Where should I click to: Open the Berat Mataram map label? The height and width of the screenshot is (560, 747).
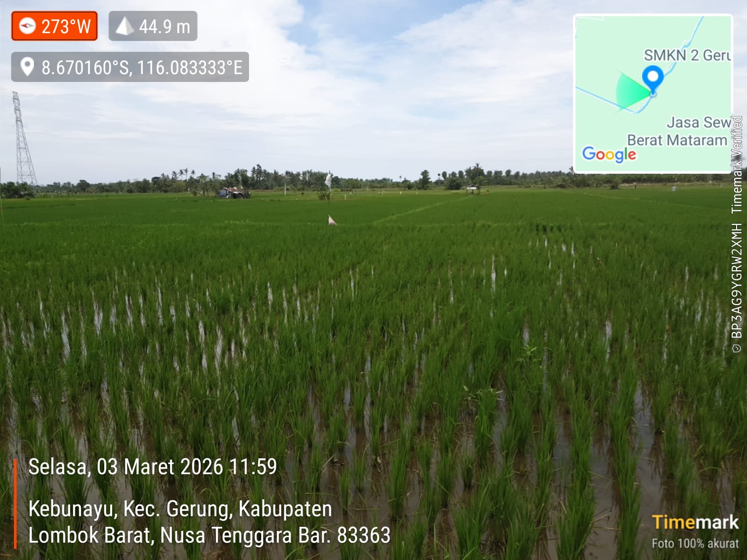[677, 140]
